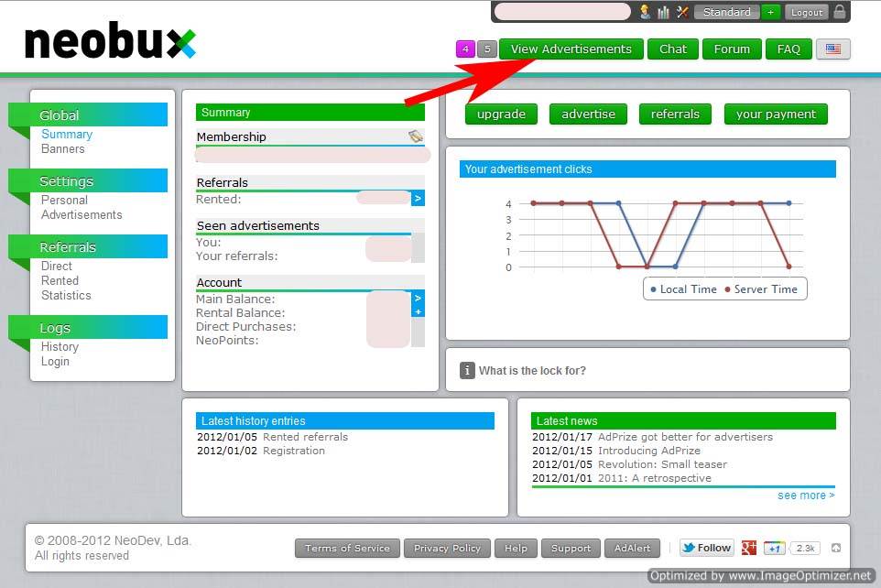Open the statistics bar chart icon near the top
Viewport: 881px width, 588px height.
click(x=664, y=12)
